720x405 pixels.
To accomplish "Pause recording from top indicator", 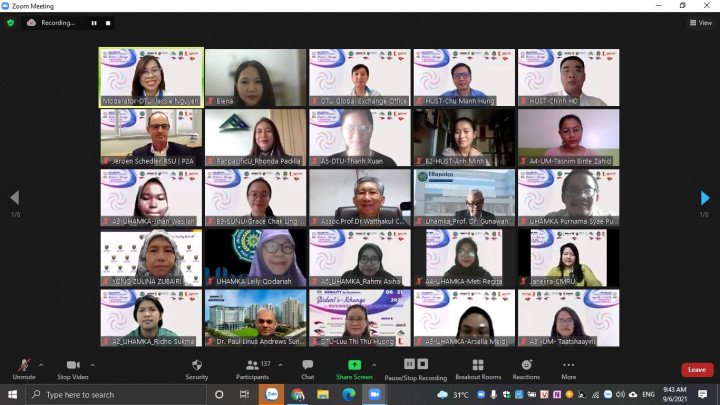I will tap(94, 23).
